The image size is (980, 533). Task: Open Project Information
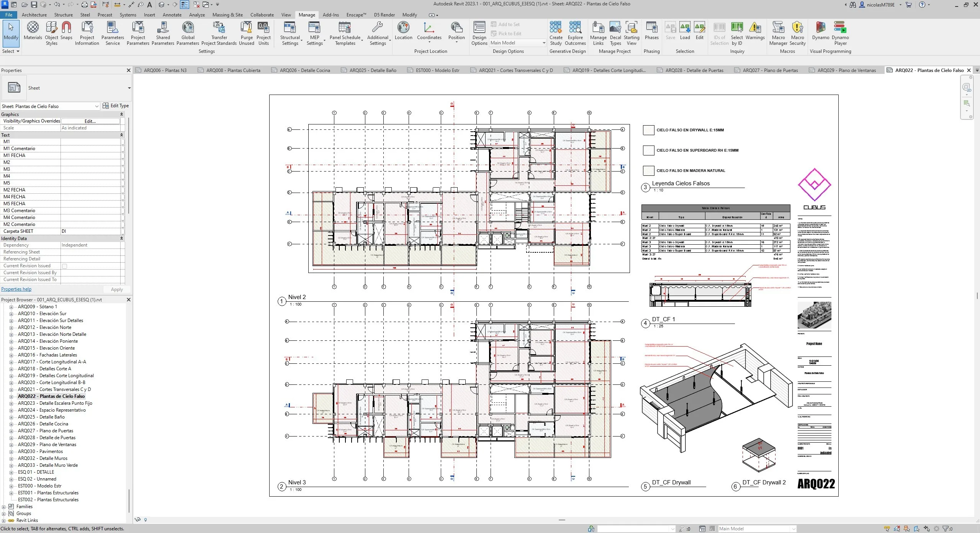[x=87, y=33]
